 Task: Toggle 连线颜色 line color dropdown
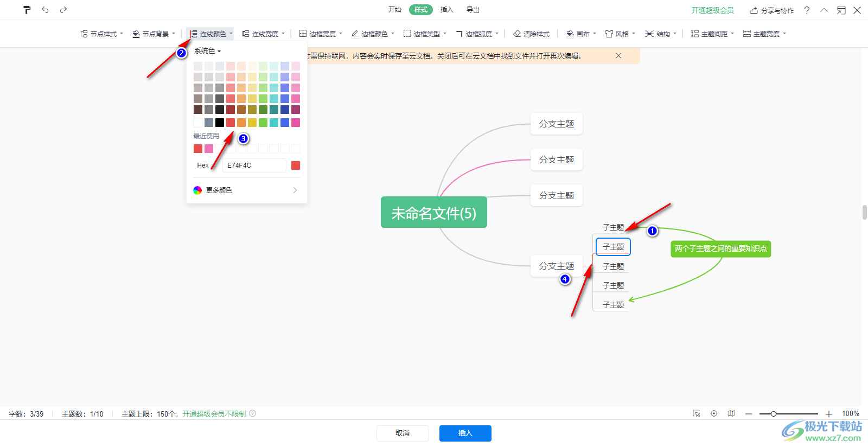coord(210,34)
